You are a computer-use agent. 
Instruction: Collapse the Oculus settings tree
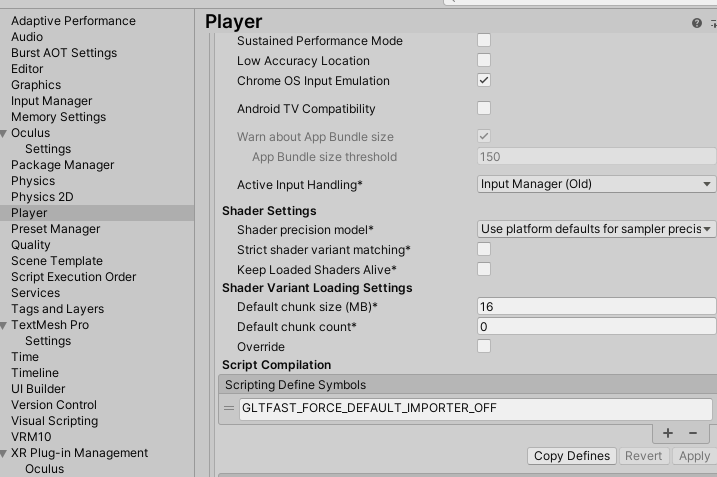4,134
